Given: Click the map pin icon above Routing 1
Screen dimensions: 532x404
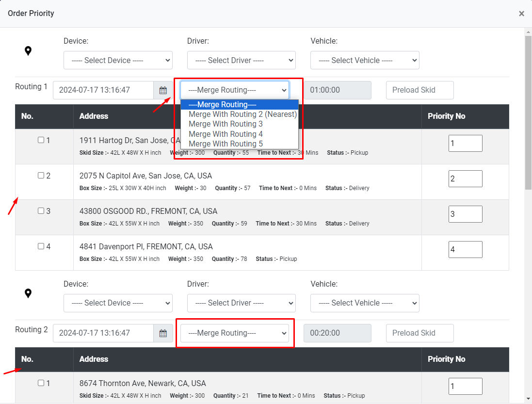Looking at the screenshot, I should 28,51.
